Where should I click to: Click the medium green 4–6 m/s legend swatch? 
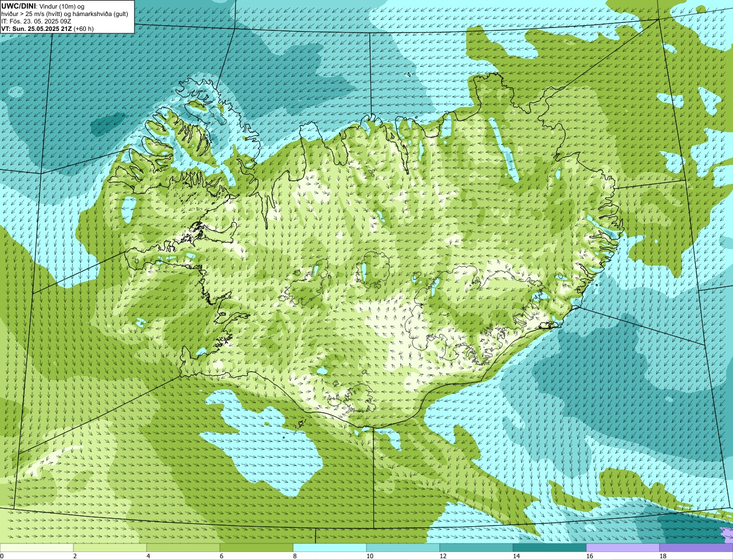point(183,547)
